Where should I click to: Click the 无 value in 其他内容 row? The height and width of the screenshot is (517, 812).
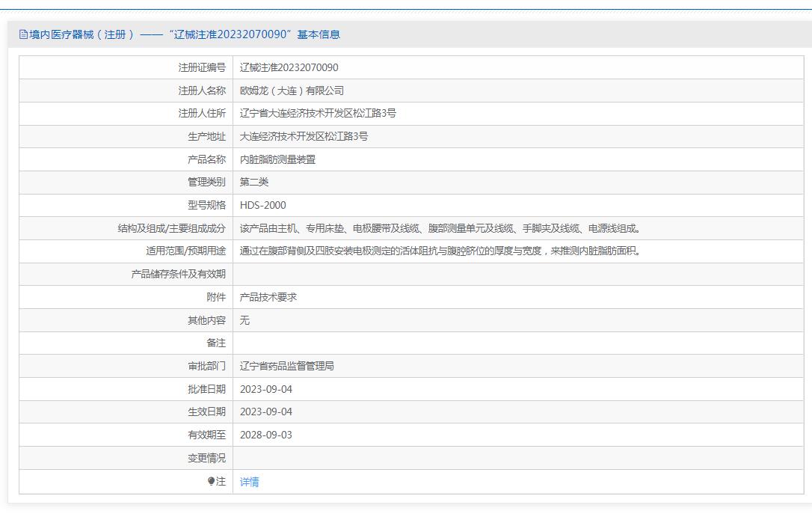[x=244, y=320]
